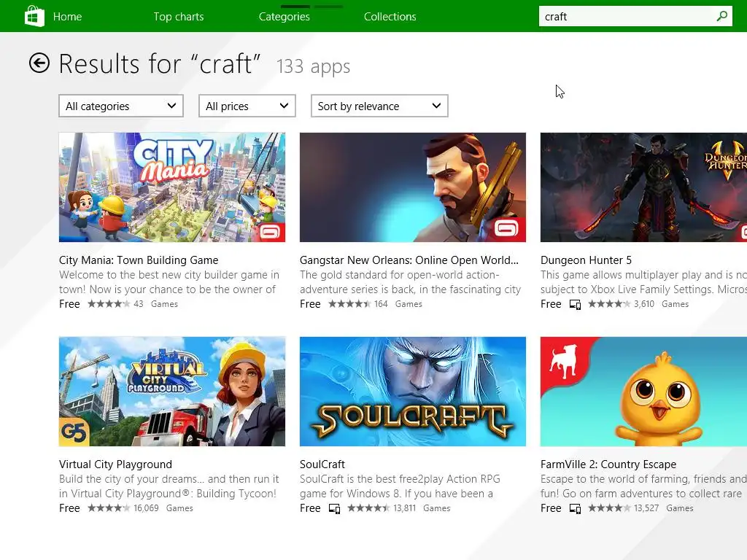Viewport: 747px width, 560px height.
Task: Go to Home tab
Action: 67,17
